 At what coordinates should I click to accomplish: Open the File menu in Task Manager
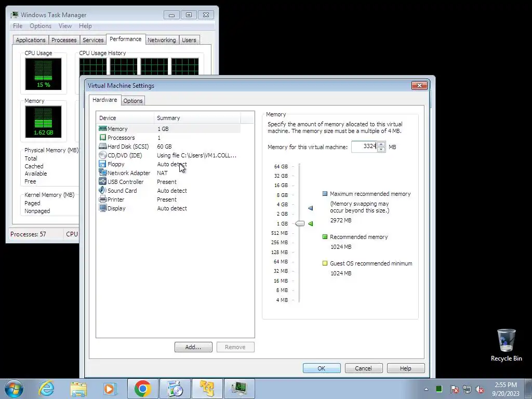(x=18, y=26)
